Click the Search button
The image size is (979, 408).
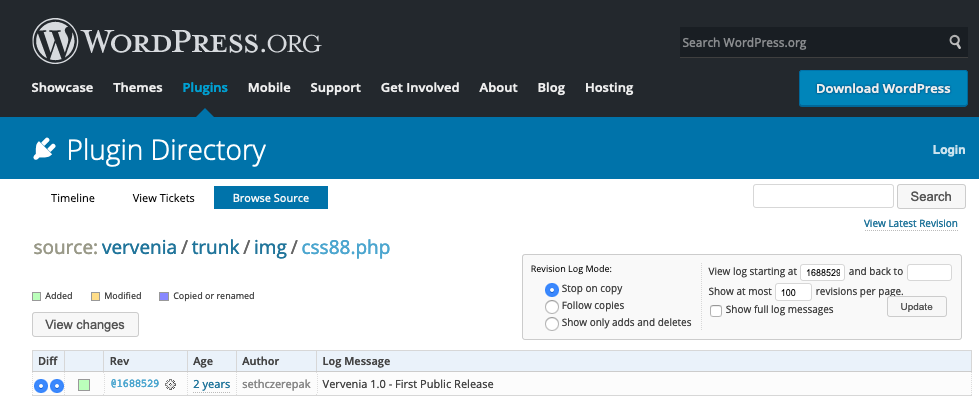point(931,196)
